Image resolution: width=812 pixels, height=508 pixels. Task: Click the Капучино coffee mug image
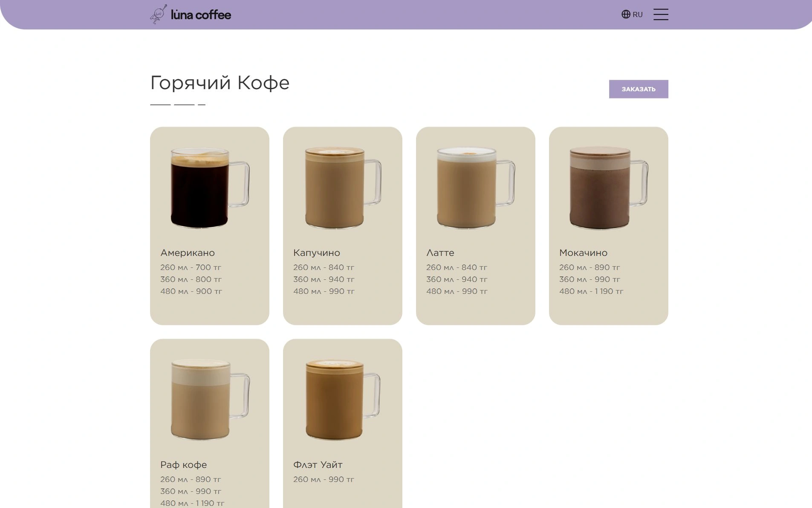pos(343,188)
